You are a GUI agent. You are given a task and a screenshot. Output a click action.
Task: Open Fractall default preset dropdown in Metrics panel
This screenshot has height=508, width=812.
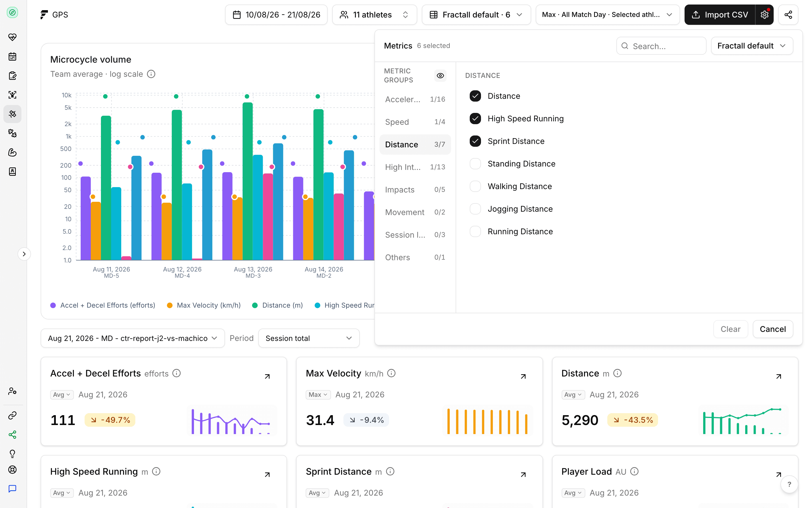752,46
